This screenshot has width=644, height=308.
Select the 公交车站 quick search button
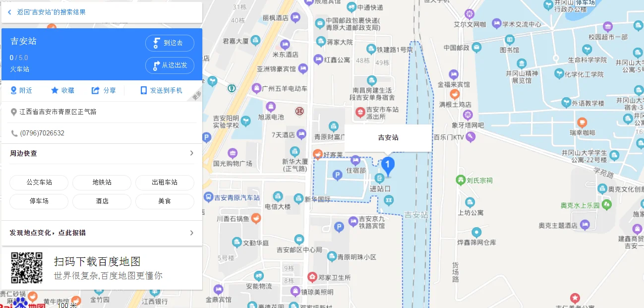tap(39, 183)
